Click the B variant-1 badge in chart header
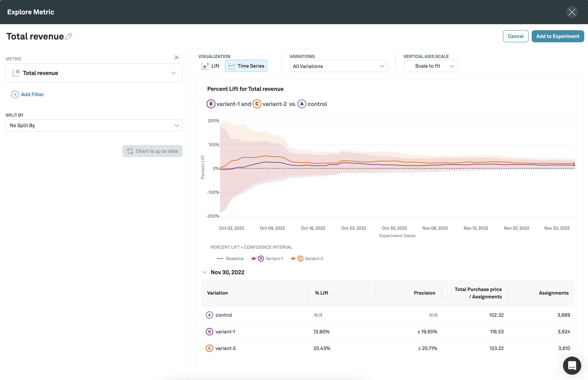Viewport: 588px width, 380px height. [x=211, y=104]
